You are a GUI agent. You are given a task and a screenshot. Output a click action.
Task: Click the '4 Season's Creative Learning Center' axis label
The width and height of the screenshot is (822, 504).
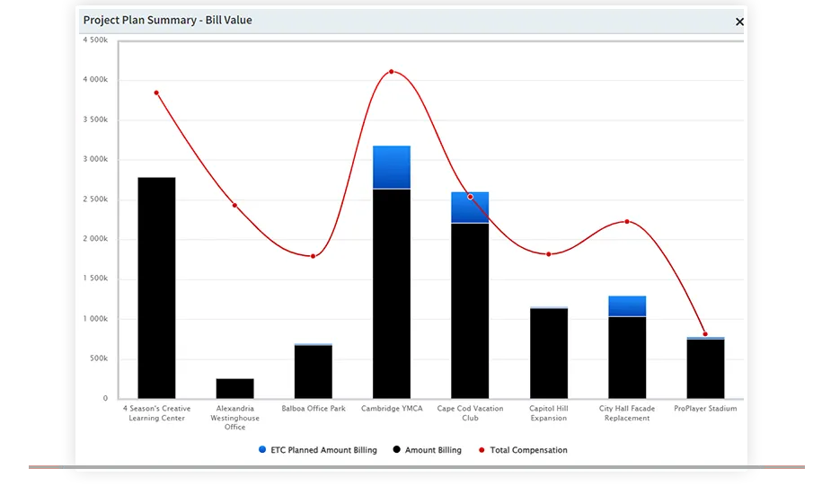coord(156,413)
